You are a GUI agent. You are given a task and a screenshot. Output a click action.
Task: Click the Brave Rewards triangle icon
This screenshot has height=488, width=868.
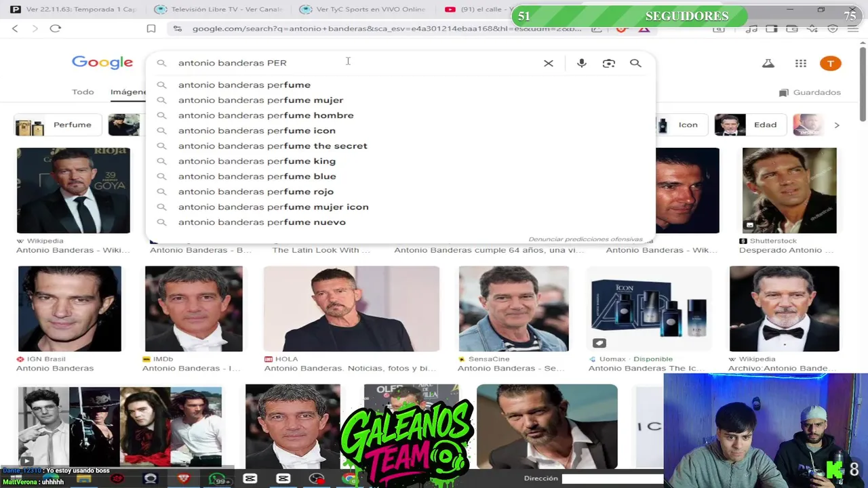(x=644, y=28)
